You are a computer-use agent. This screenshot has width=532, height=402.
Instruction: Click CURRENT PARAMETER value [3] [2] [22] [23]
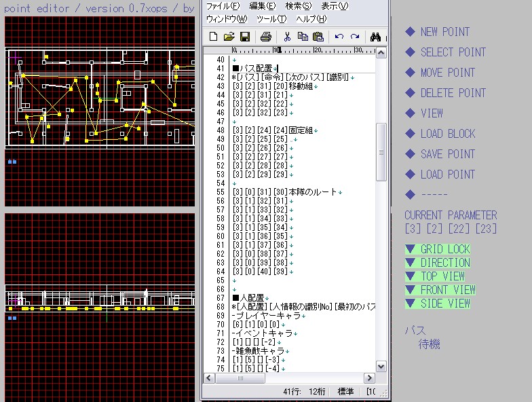(x=451, y=228)
